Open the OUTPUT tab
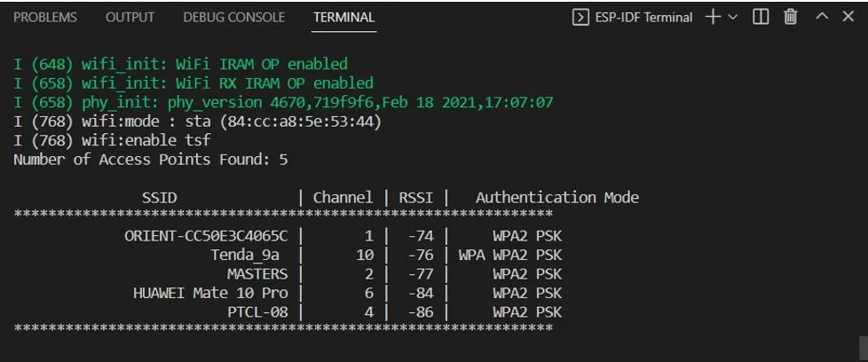 (130, 17)
